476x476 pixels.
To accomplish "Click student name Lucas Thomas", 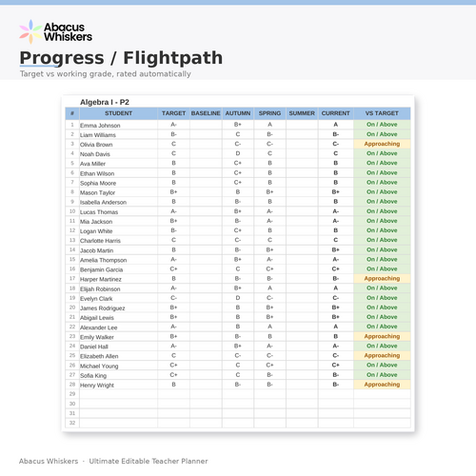I will (99, 212).
